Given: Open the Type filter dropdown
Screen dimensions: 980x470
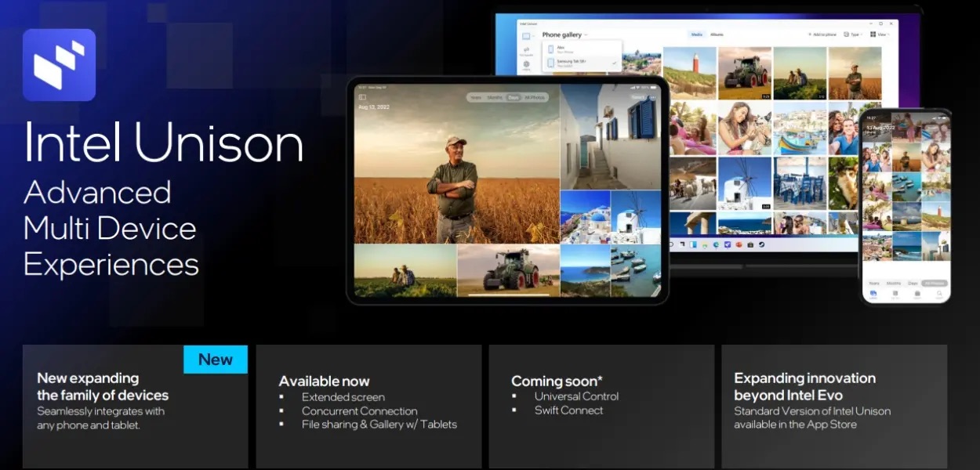Looking at the screenshot, I should click(854, 34).
